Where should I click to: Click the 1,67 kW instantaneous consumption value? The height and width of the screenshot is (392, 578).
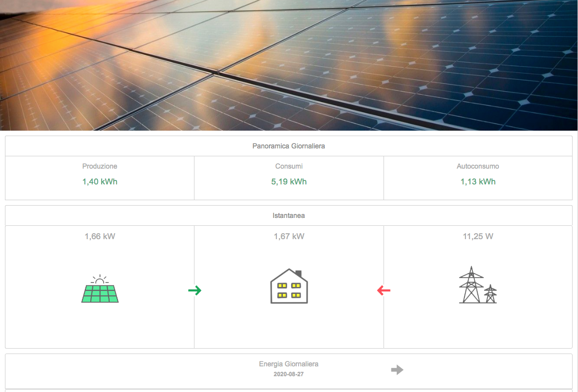point(289,236)
